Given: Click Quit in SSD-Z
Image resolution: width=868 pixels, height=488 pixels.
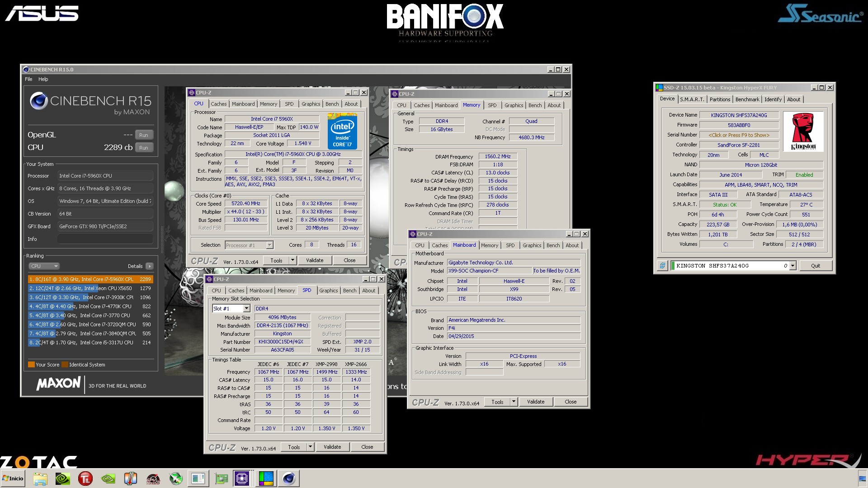Looking at the screenshot, I should (x=816, y=266).
